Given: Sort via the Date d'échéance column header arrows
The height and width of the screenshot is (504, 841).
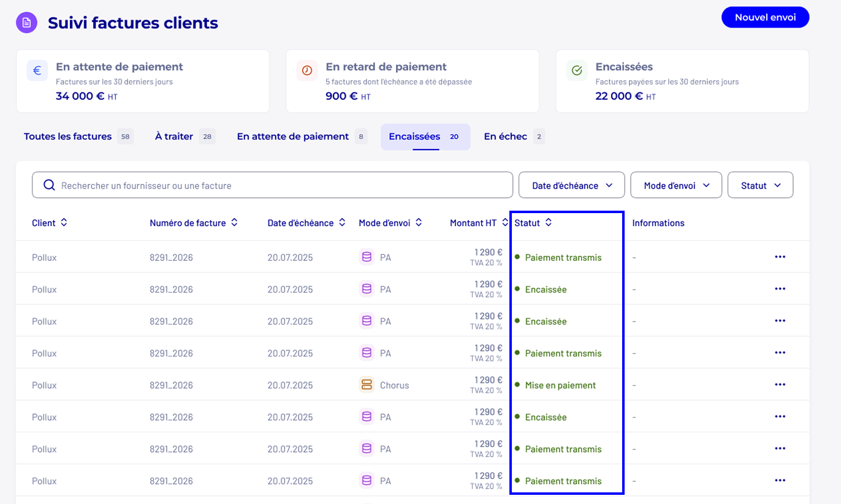Looking at the screenshot, I should point(342,223).
